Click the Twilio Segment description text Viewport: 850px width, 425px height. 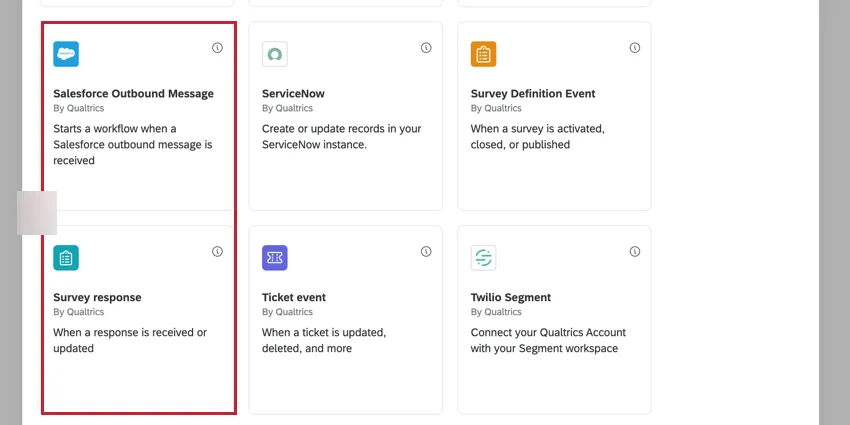(x=544, y=341)
